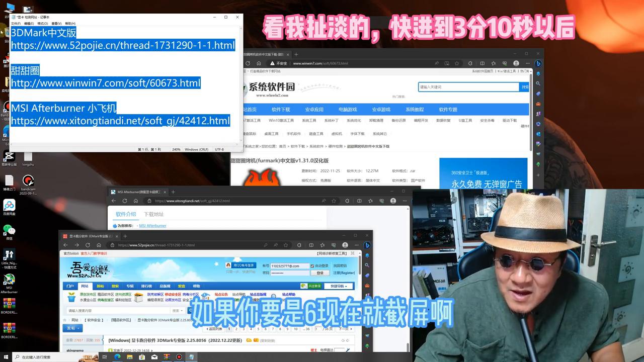Refresh the winwin7.com page with the reload icon
This screenshot has width=644, height=362.
(247, 63)
